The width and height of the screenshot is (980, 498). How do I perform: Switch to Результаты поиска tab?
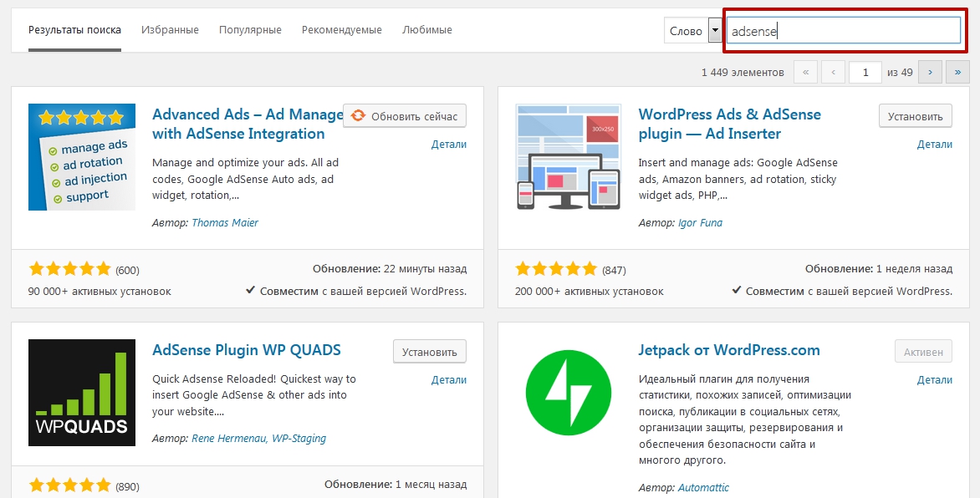pyautogui.click(x=74, y=30)
